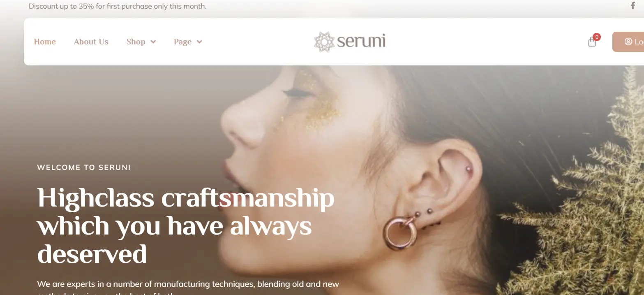Image resolution: width=644 pixels, height=295 pixels.
Task: Select the Shop menu label
Action: 136,42
